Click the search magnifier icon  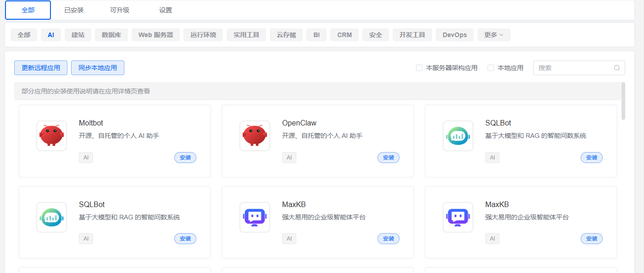tap(617, 68)
